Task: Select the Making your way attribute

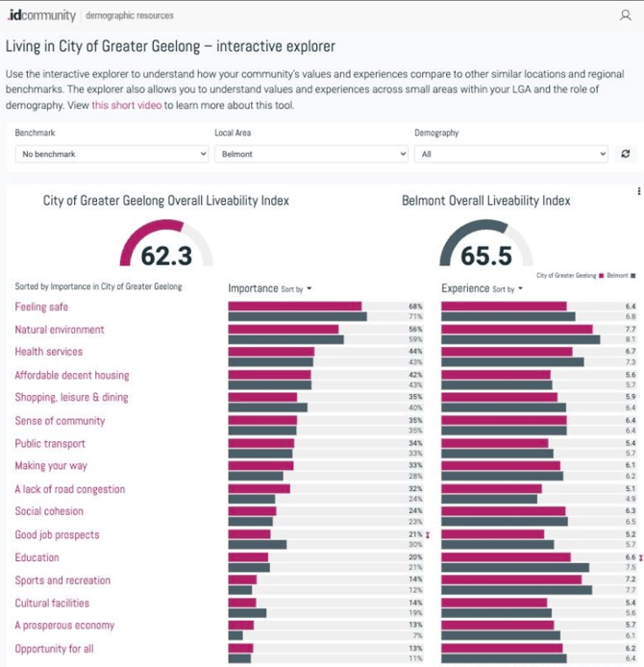Action: pos(51,466)
